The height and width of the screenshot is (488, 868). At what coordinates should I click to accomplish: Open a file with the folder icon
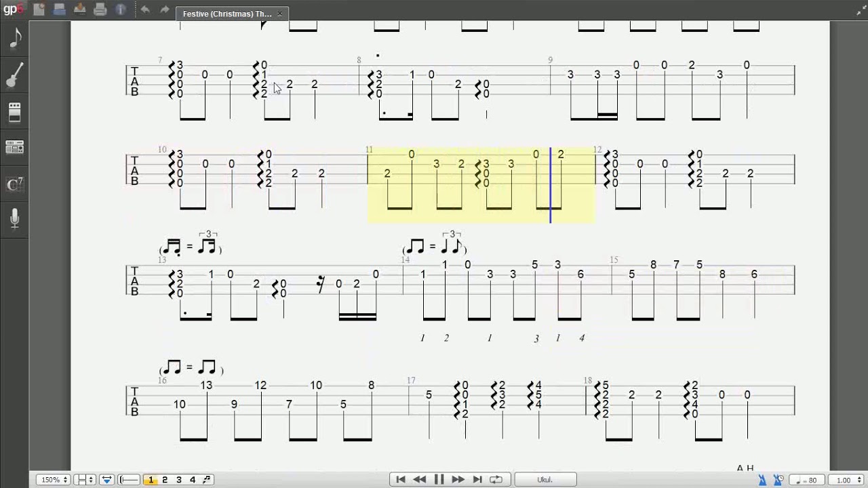coord(60,9)
